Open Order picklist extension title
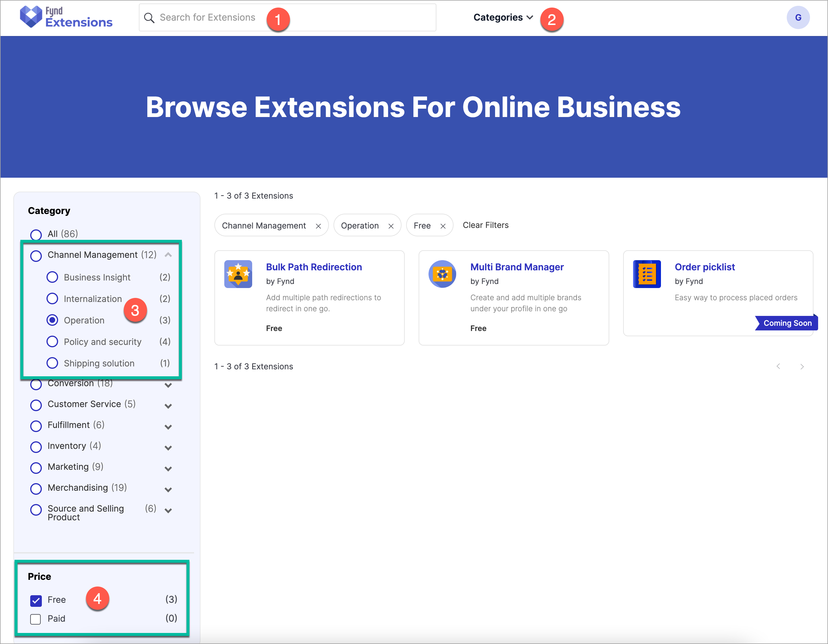This screenshot has height=644, width=828. click(705, 267)
